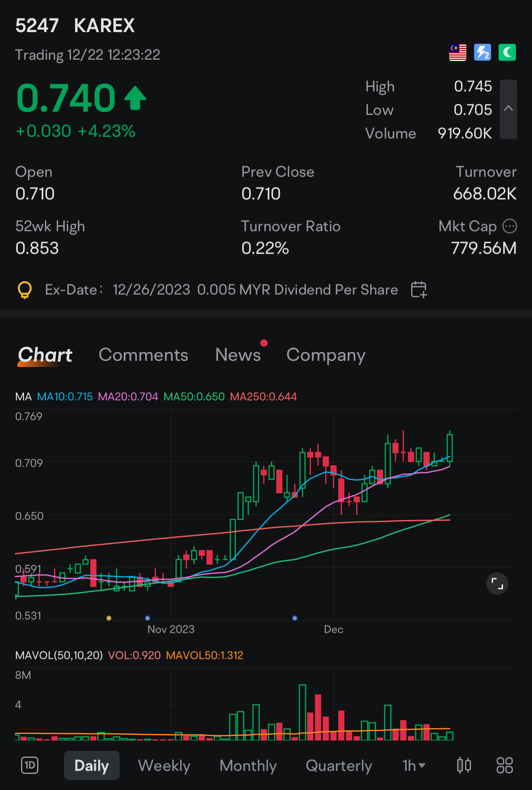Tap the blue lightning level-2 quote icon
Viewport: 532px width, 790px height.
[x=483, y=52]
